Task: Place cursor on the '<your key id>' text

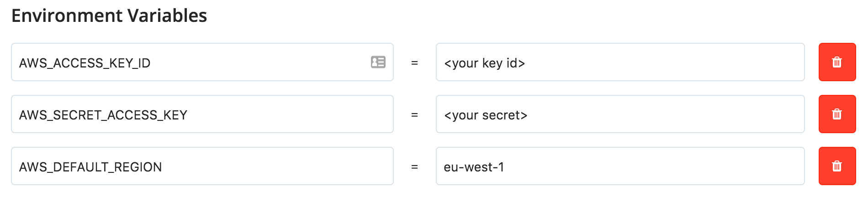Action: pos(484,63)
